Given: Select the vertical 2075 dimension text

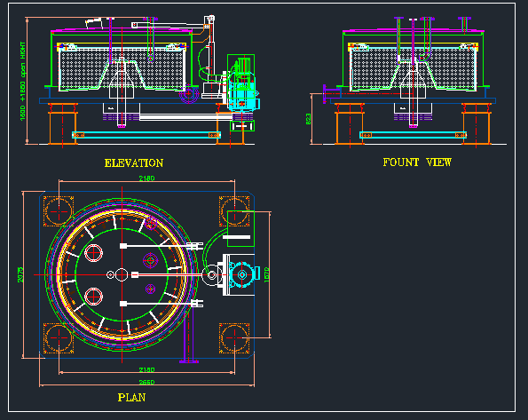Looking at the screenshot, I should click(x=20, y=274).
